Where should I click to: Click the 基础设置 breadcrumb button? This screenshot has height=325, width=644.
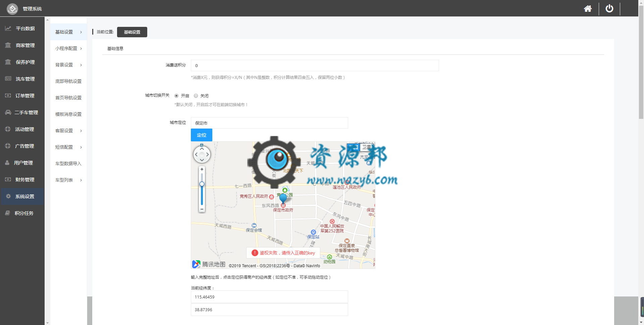[132, 32]
